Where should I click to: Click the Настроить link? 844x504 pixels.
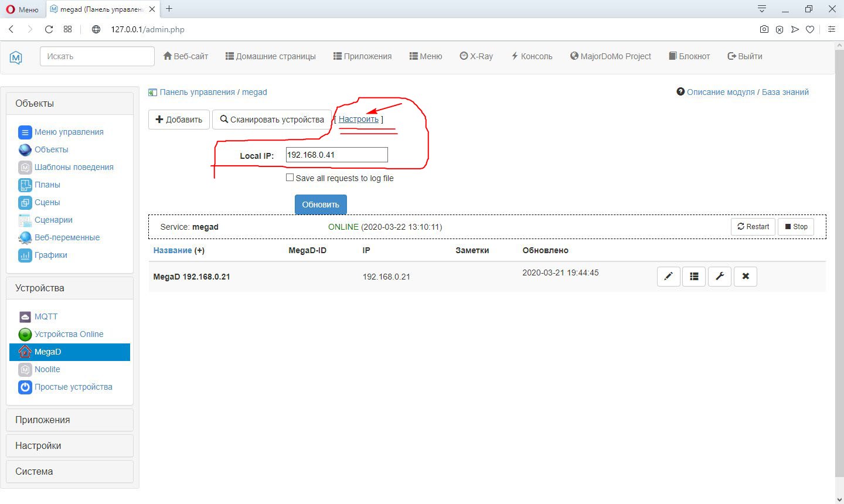pyautogui.click(x=359, y=119)
